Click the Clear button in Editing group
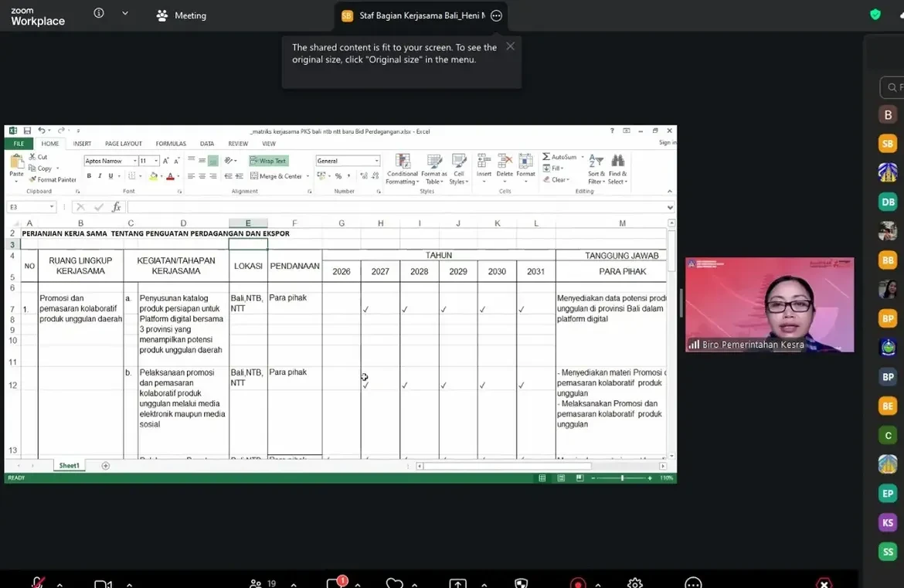 point(556,180)
